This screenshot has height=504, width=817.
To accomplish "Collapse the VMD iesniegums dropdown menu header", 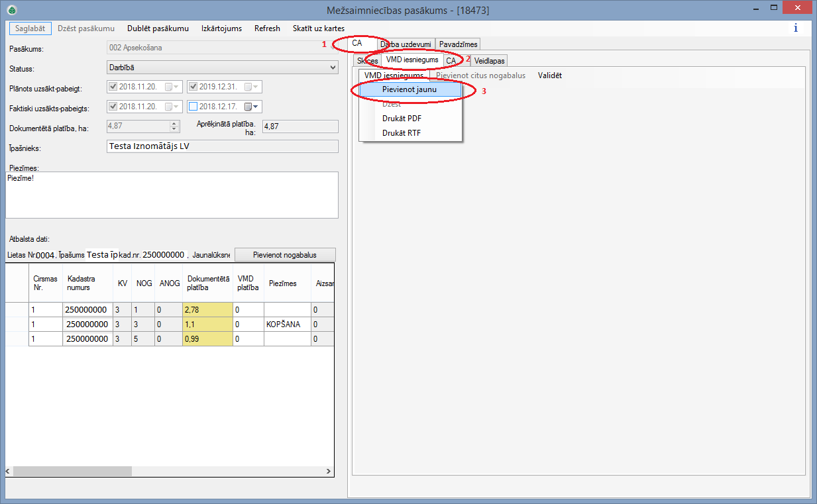I will 393,76.
